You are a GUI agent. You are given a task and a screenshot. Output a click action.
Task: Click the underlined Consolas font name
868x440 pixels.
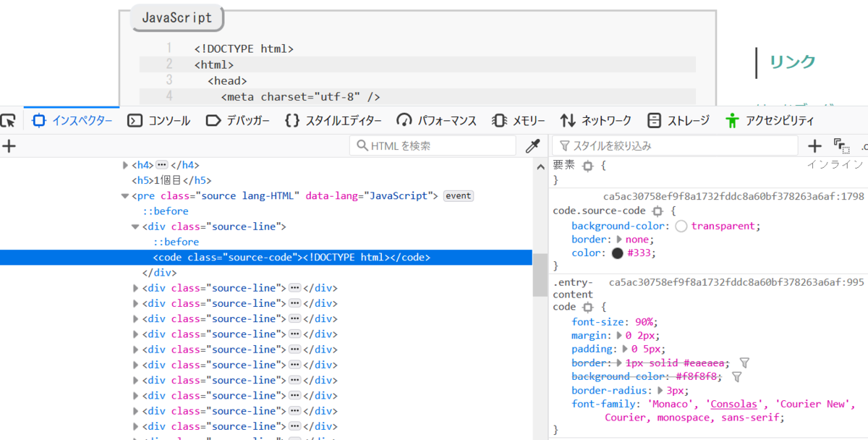click(x=734, y=404)
